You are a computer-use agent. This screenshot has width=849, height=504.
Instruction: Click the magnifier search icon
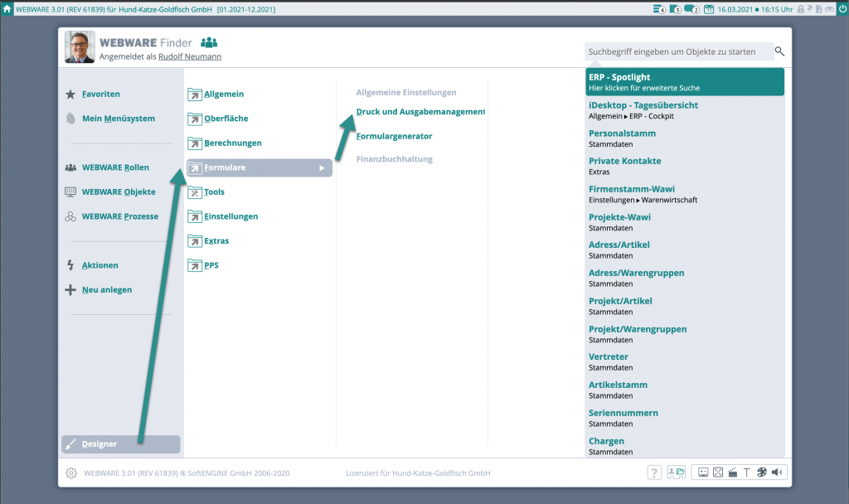pyautogui.click(x=779, y=51)
